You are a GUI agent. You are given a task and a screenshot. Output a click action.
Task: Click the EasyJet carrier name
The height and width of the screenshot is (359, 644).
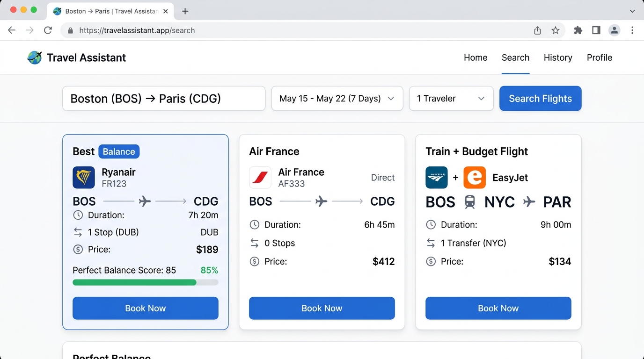click(x=510, y=178)
